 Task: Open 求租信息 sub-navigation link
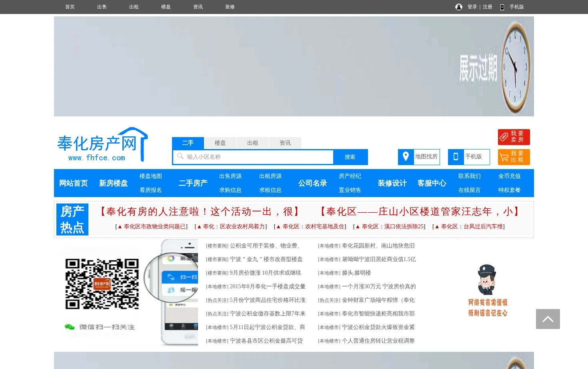click(270, 190)
